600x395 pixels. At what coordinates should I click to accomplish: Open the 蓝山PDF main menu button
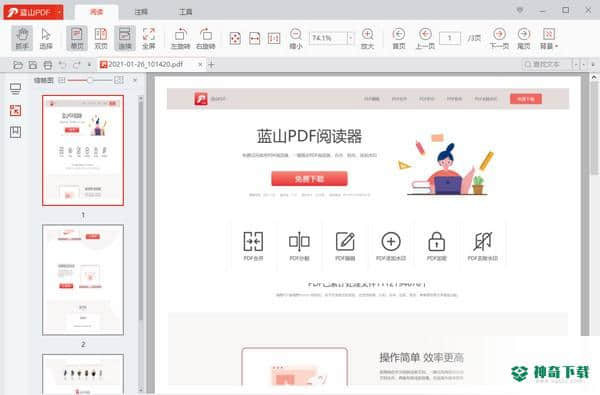34,12
